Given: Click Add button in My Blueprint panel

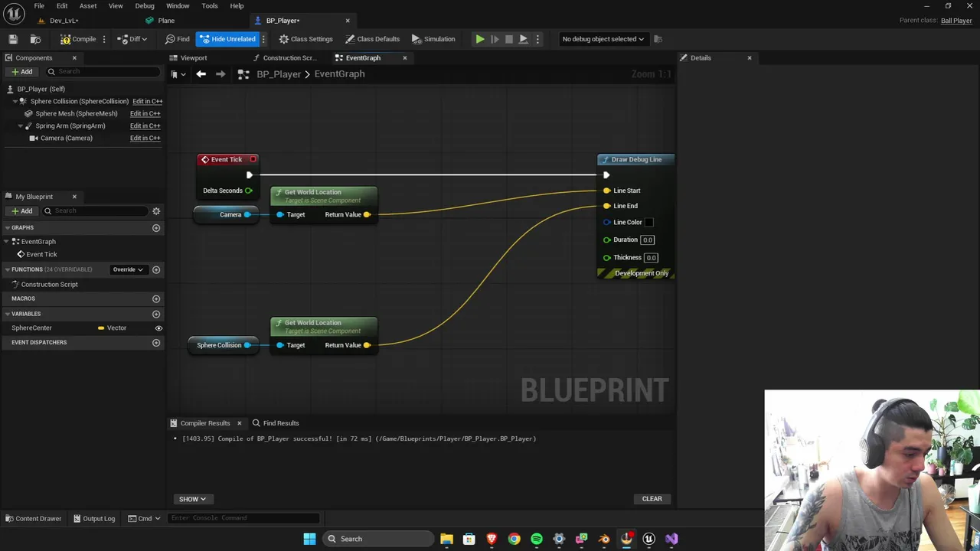Looking at the screenshot, I should click(x=21, y=211).
